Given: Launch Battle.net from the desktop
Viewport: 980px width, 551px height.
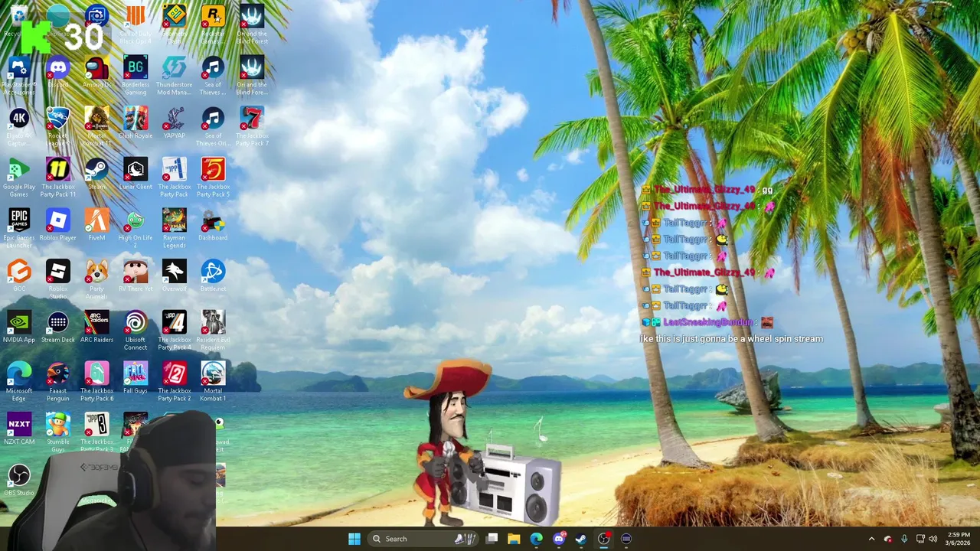Looking at the screenshot, I should coord(213,275).
